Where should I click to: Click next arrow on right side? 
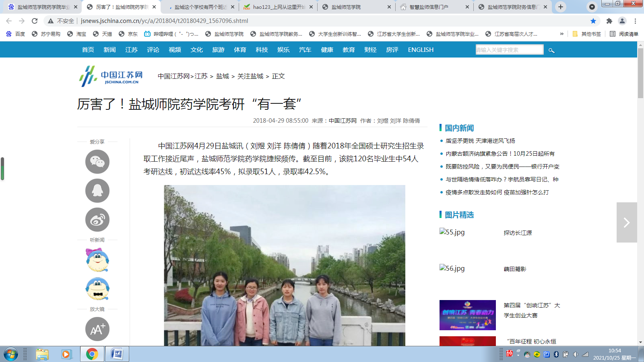point(627,222)
